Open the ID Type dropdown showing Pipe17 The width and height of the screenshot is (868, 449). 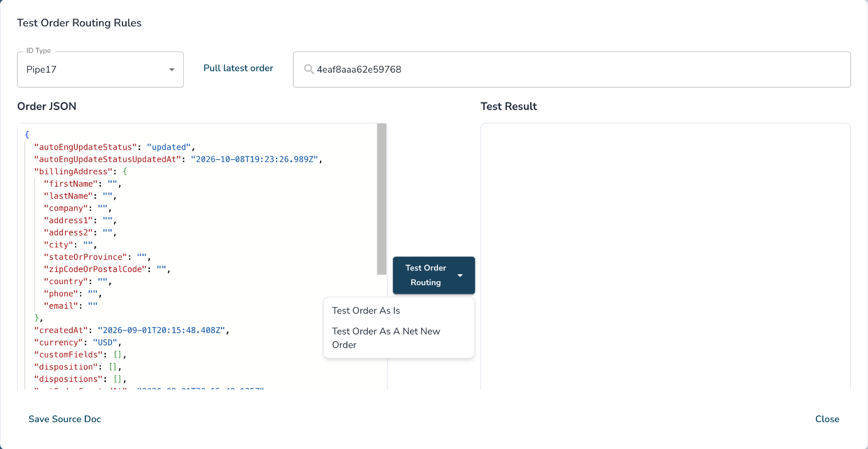click(100, 69)
